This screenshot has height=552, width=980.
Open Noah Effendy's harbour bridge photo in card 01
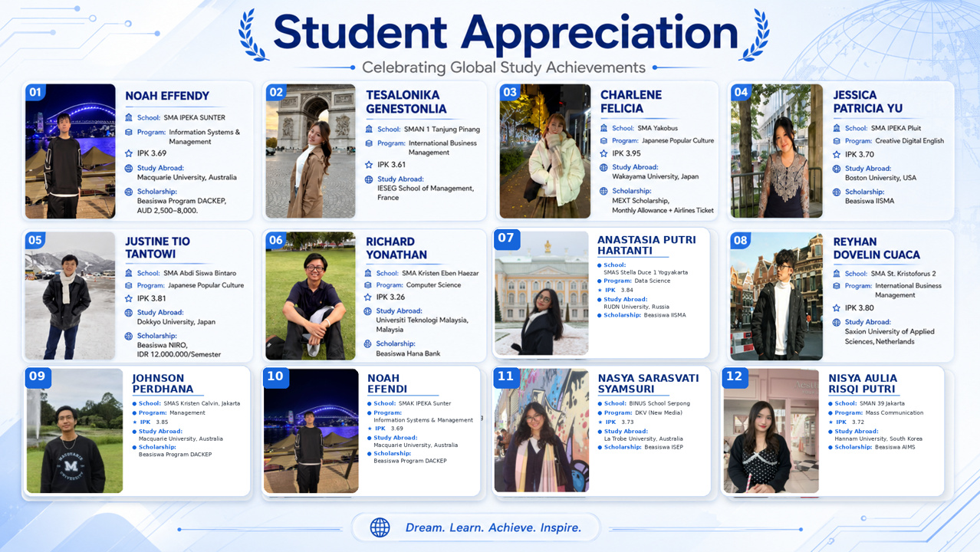click(71, 151)
